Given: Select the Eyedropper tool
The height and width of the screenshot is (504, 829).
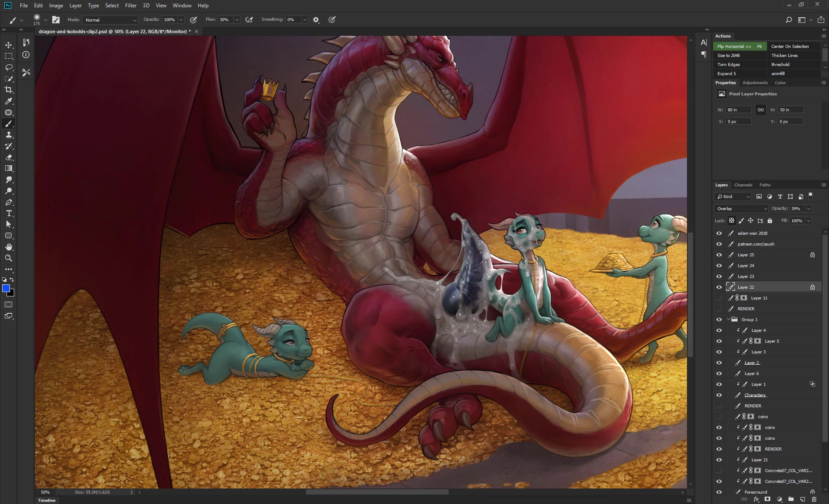Looking at the screenshot, I should coord(9,101).
